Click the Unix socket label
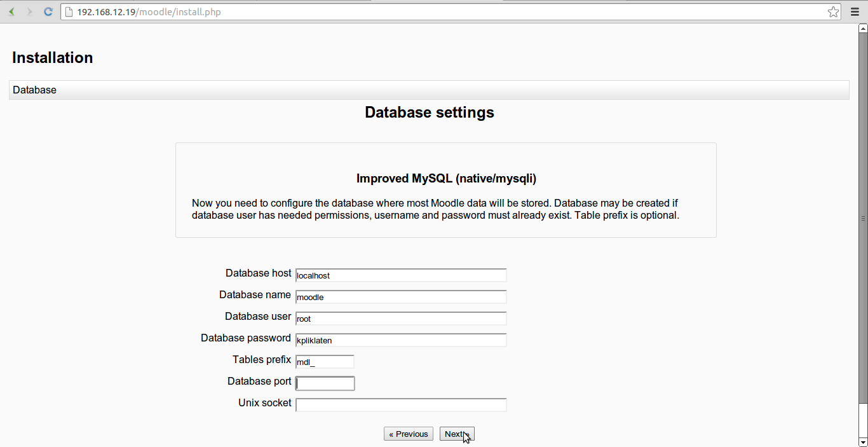The height and width of the screenshot is (447, 868). pos(265,403)
